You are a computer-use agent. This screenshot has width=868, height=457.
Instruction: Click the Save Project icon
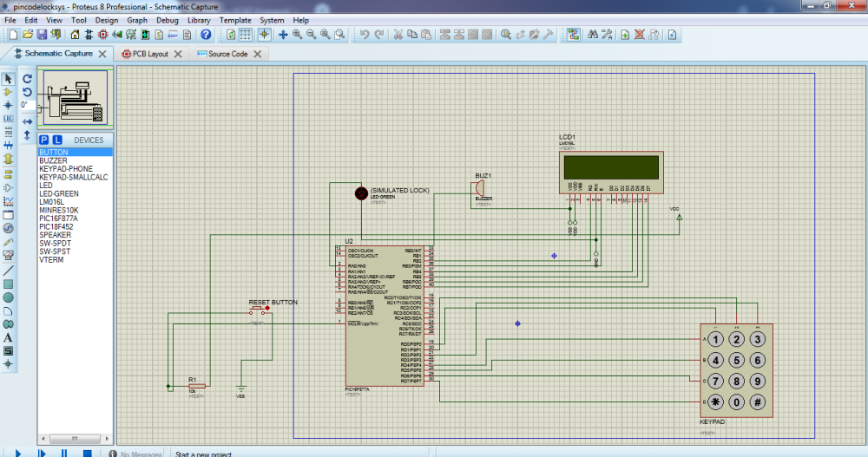[x=42, y=35]
